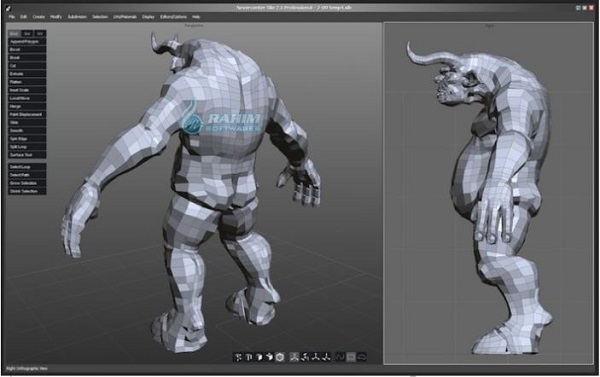Click the Grow Selection button
The image size is (600, 377).
27,183
